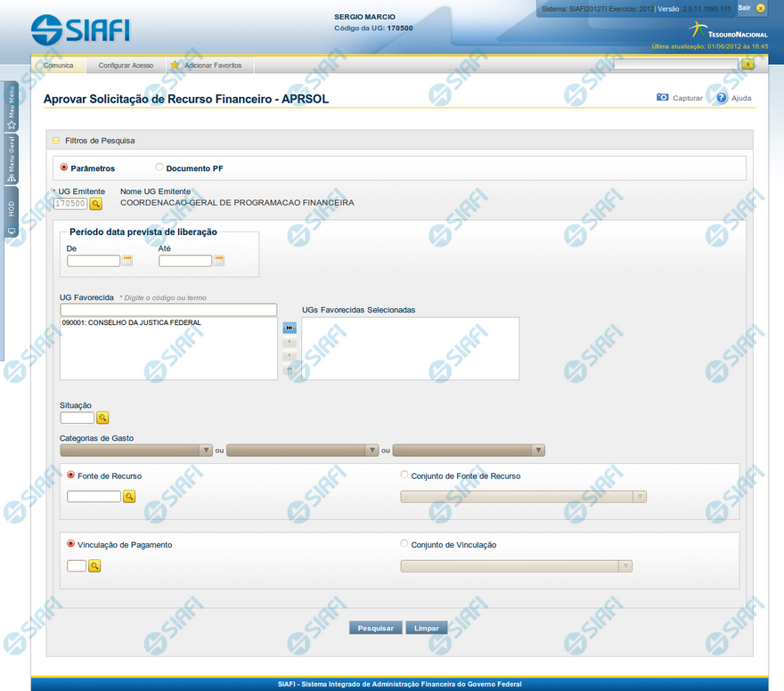Screen dimensions: 784x691
Task: Click the Fonte de Recurso lookup icon
Action: (x=129, y=497)
